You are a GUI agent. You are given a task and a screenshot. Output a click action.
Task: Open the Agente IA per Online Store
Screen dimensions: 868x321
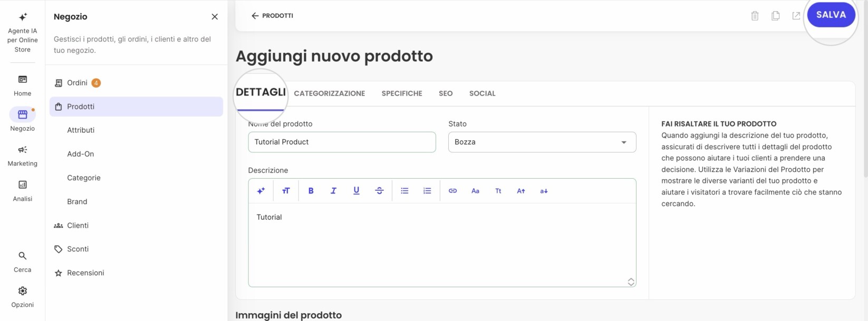22,33
